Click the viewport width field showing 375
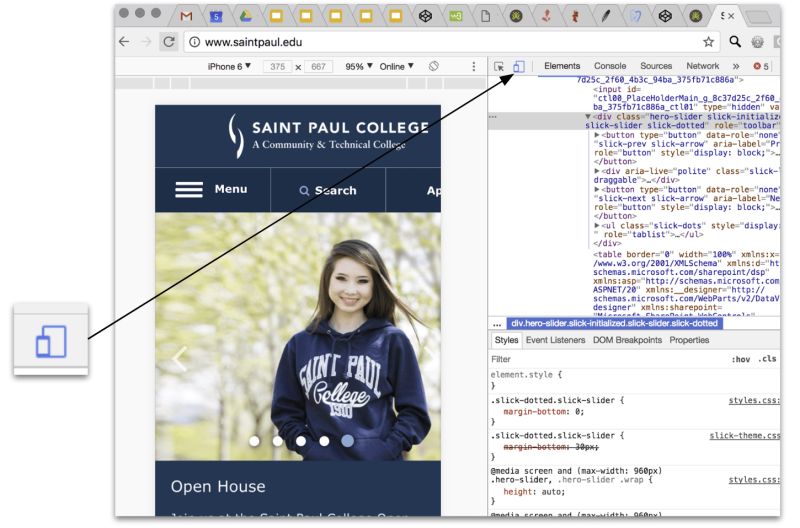Viewport: 800px width, 528px height. [278, 66]
